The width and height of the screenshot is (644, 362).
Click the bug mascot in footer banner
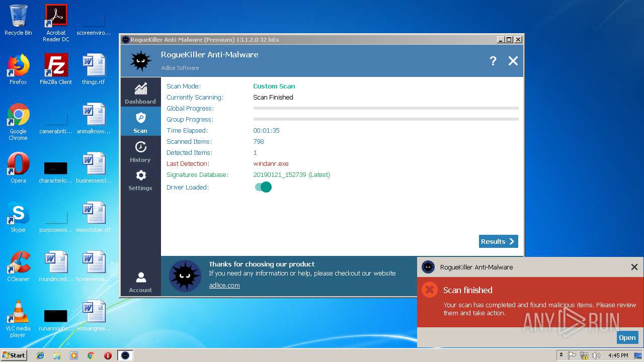(x=185, y=276)
